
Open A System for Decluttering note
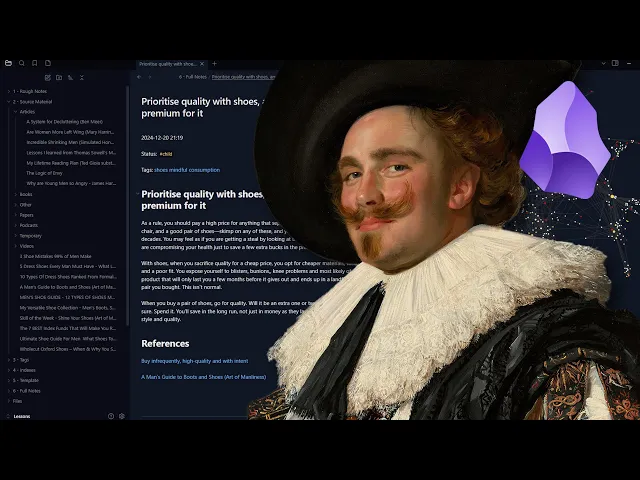(64, 122)
